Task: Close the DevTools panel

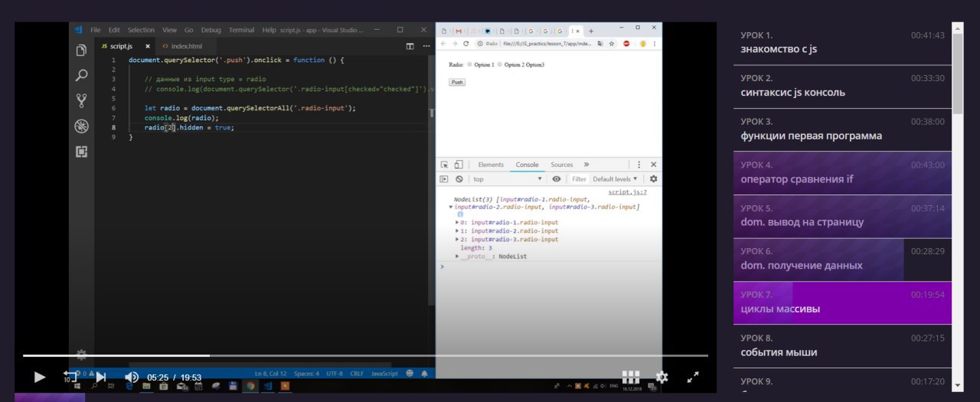Action: click(x=653, y=165)
